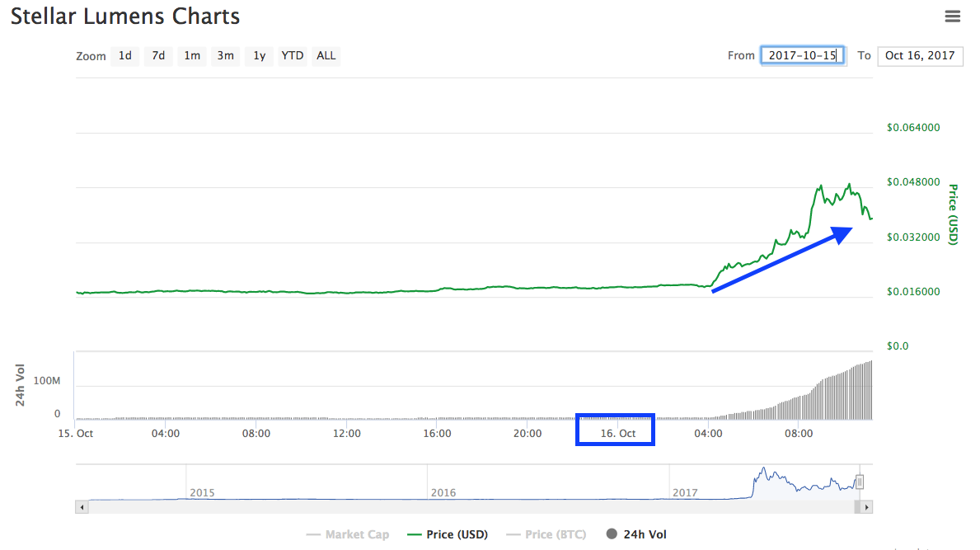Grab the navigator range handle
The image size is (980, 550).
pos(860,482)
